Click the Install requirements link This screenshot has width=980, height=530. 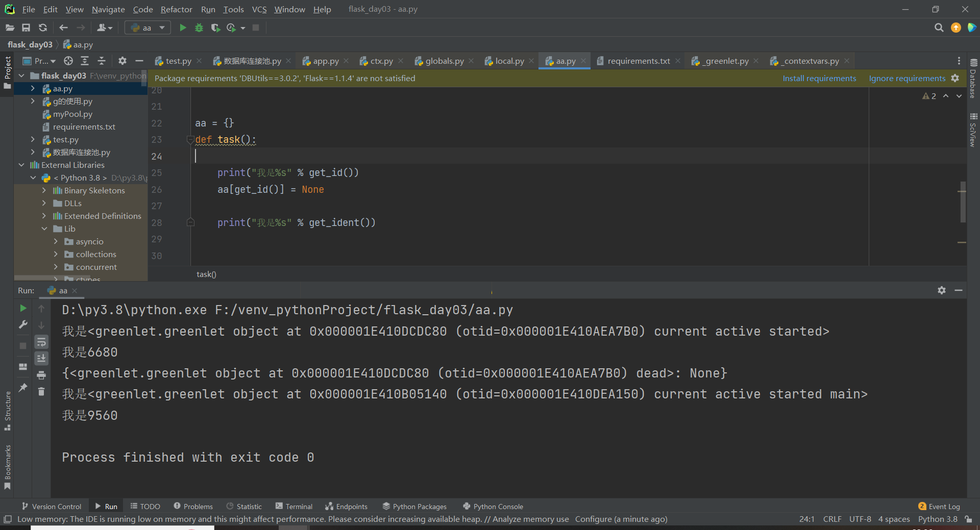[x=819, y=78]
